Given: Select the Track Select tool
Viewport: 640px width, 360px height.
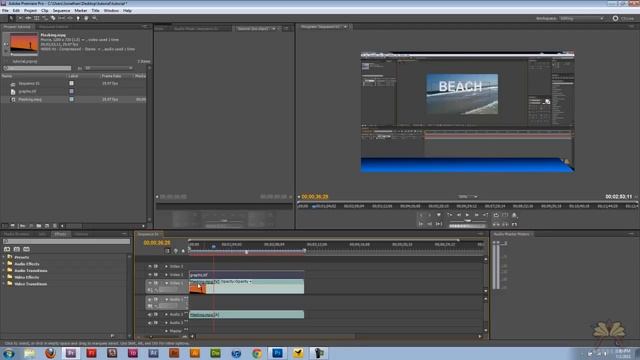Looking at the screenshot, I should (20, 18).
